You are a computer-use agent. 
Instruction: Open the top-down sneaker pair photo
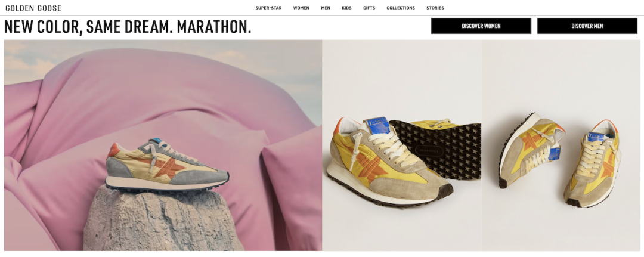(562, 145)
